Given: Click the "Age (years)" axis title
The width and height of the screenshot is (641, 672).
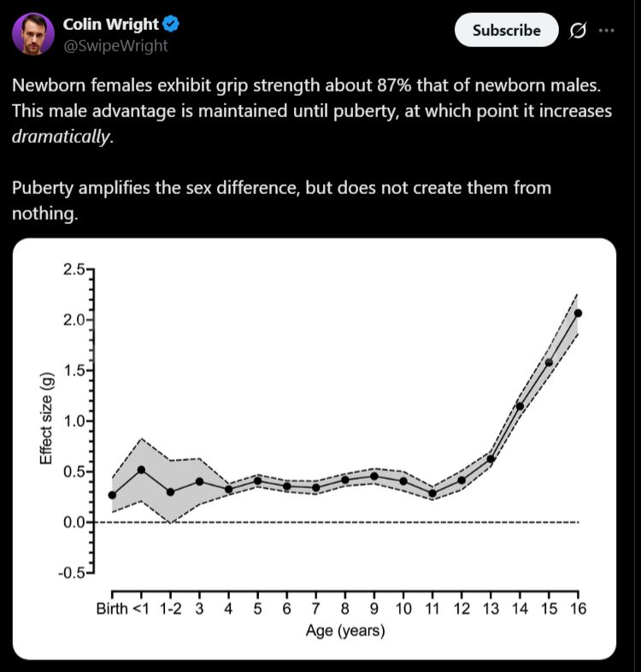Looking at the screenshot, I should tap(345, 632).
